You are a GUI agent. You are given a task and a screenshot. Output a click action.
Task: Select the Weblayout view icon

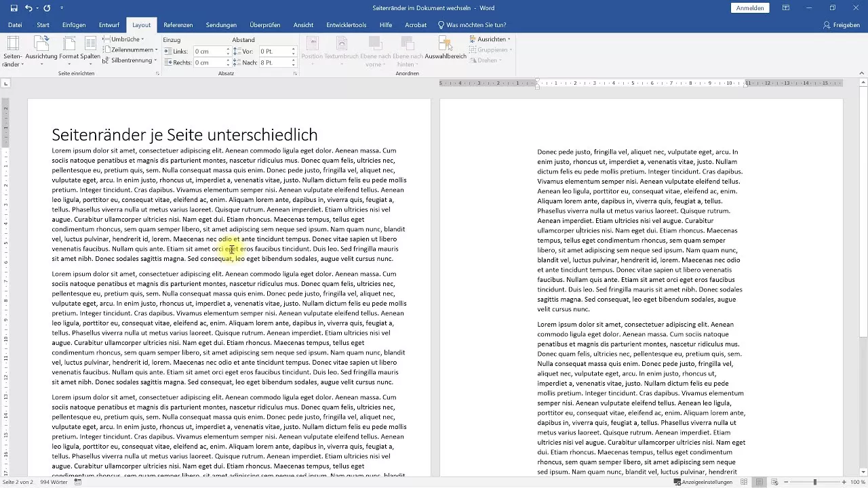point(774,481)
